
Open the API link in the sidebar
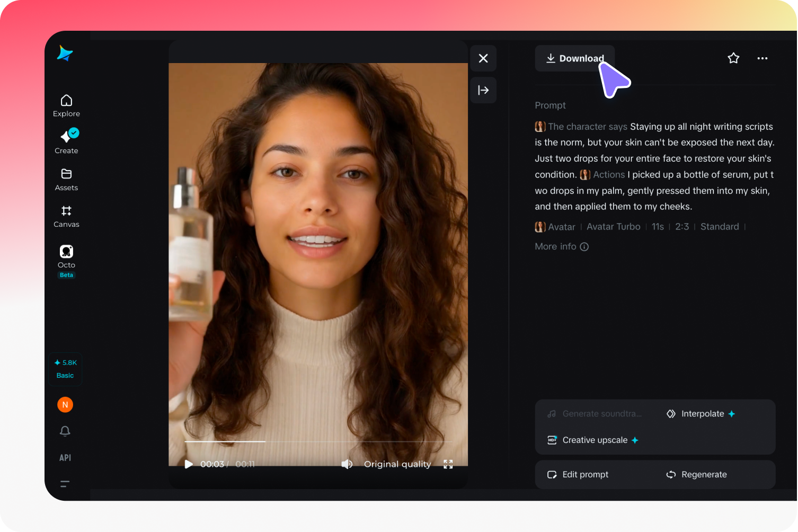coord(65,458)
